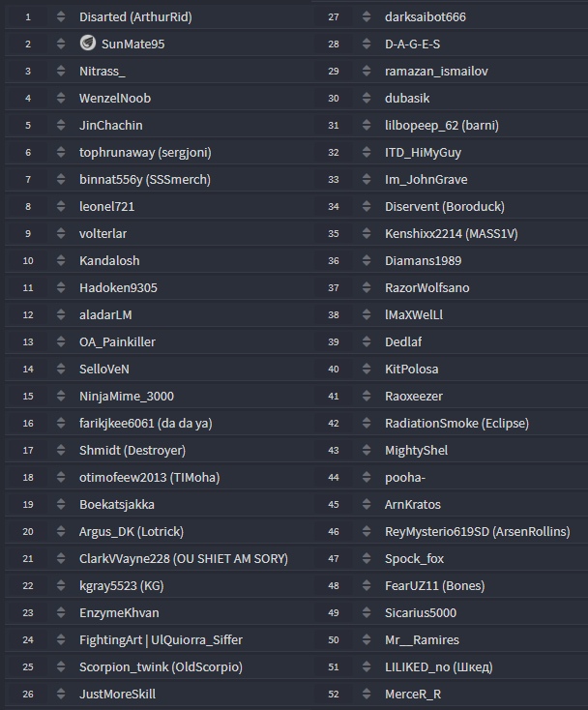Click the avatar icon beside SunMate95
This screenshot has width=588, height=710.
pos(87,44)
